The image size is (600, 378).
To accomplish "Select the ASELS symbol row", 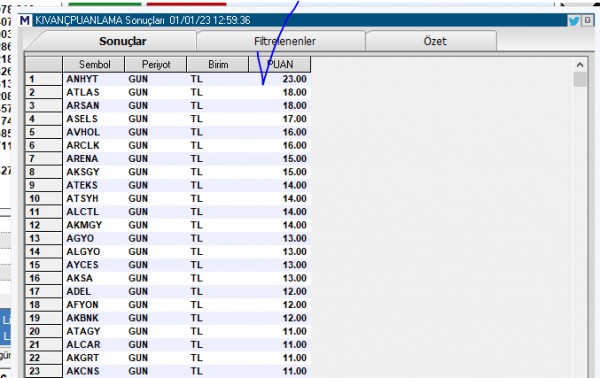I will click(x=168, y=119).
